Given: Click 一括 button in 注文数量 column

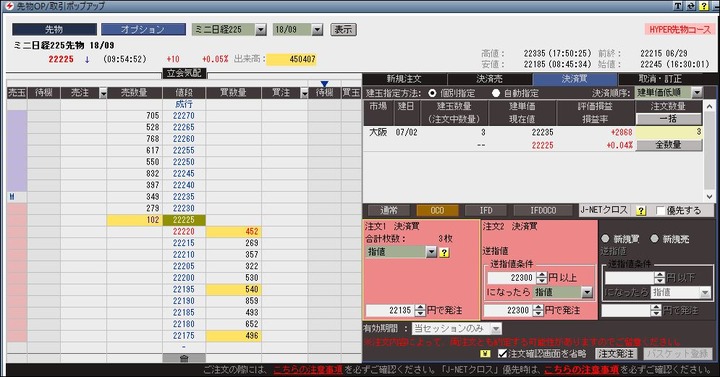Looking at the screenshot, I should click(x=668, y=118).
